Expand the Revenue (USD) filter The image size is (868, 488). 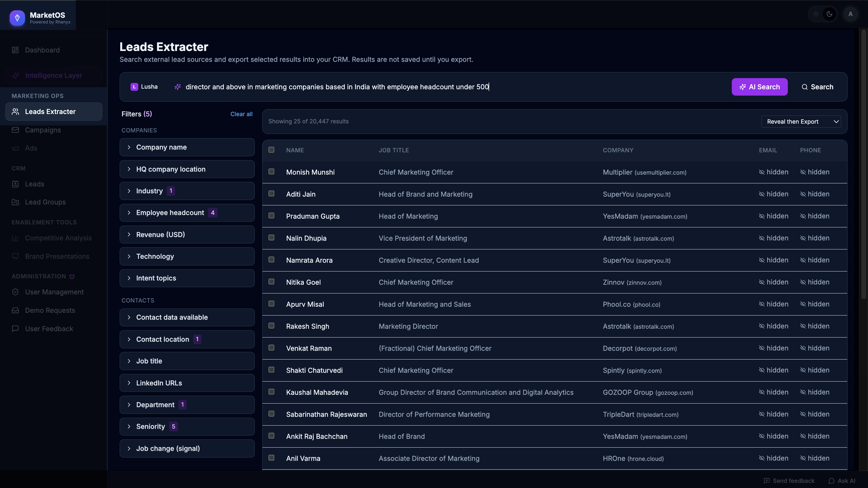point(187,234)
